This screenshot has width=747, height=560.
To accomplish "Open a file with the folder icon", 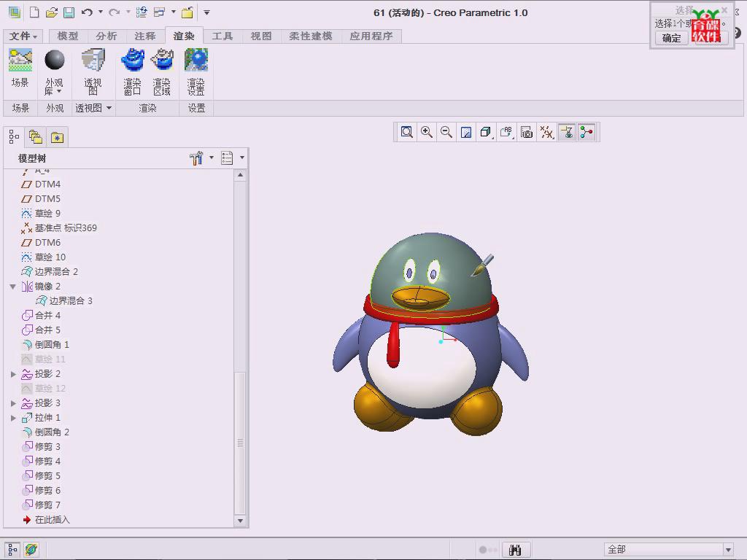I will point(52,12).
